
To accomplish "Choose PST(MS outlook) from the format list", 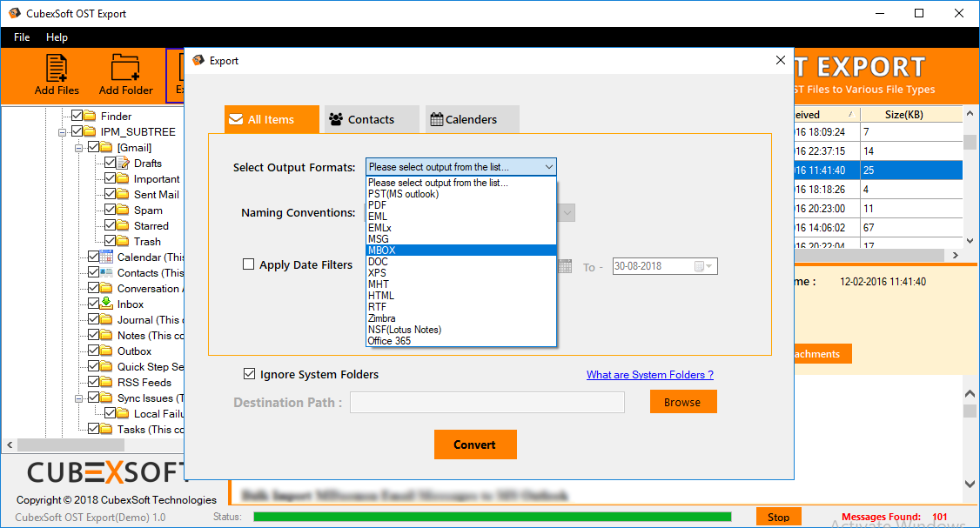I will (x=460, y=194).
